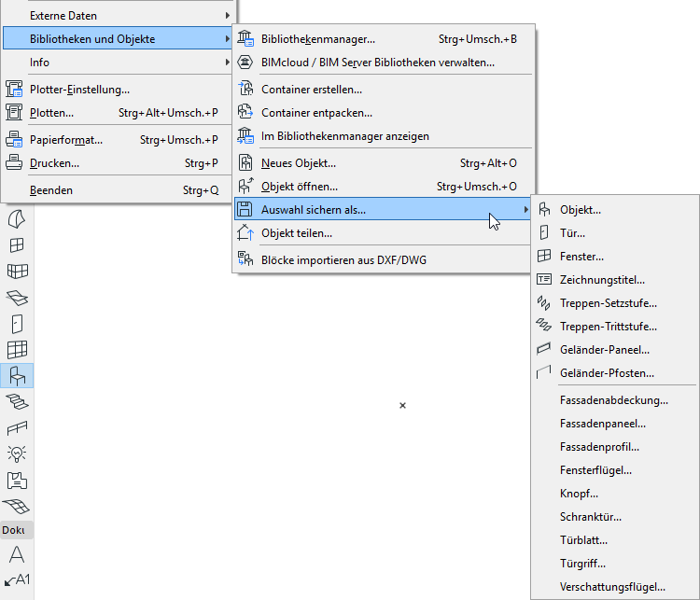The image size is (700, 600).
Task: Choose Papierformat... from the menu
Action: pos(119,140)
